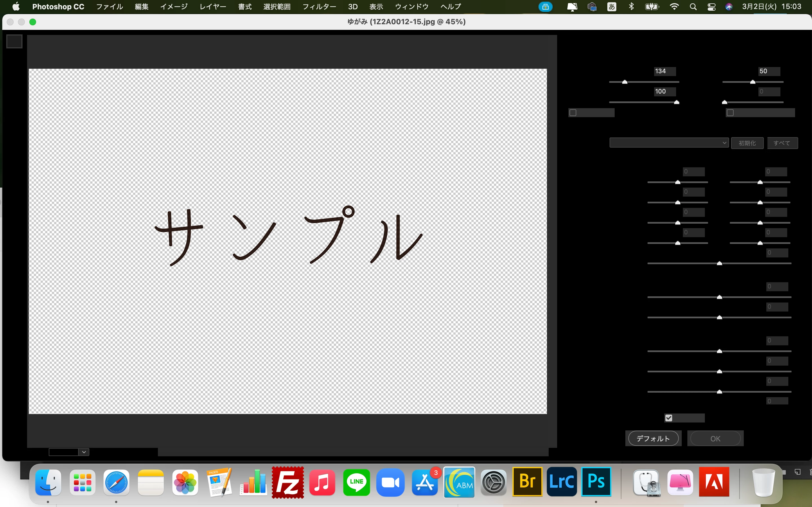Open FileZilla from the dock

tap(288, 482)
